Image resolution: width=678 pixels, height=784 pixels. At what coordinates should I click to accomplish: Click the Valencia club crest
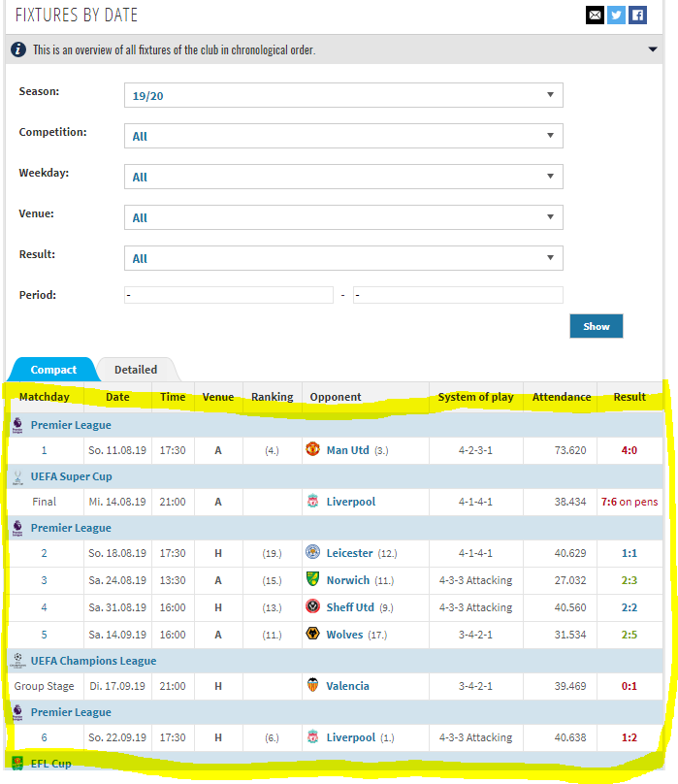point(312,684)
